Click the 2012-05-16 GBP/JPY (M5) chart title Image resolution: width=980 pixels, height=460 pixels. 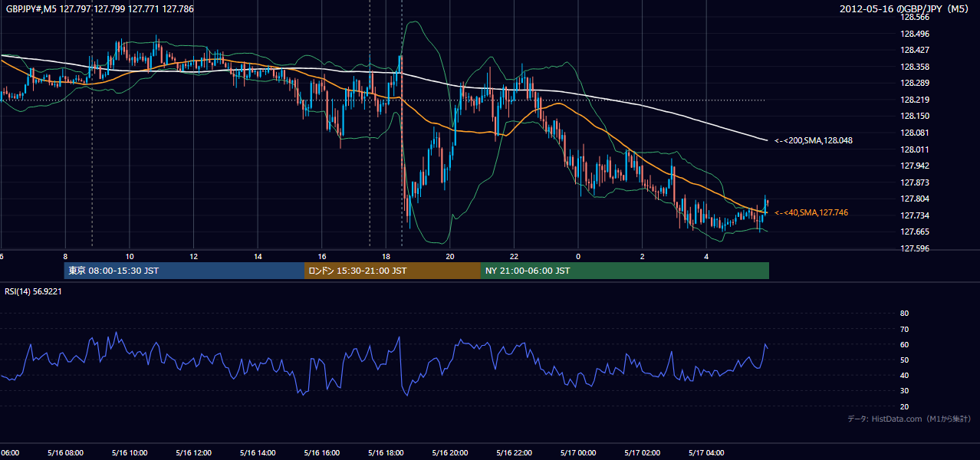[905, 9]
